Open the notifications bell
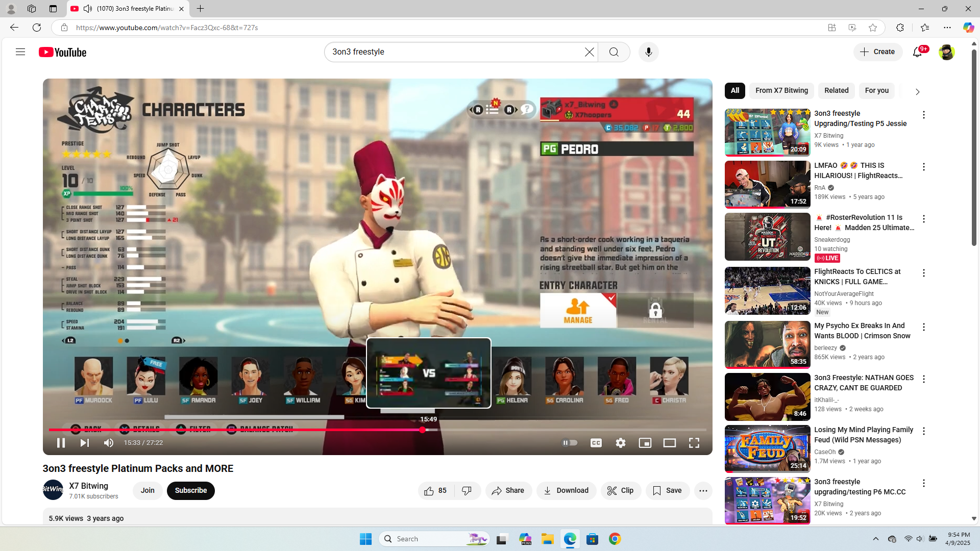The width and height of the screenshot is (980, 551). (x=917, y=52)
